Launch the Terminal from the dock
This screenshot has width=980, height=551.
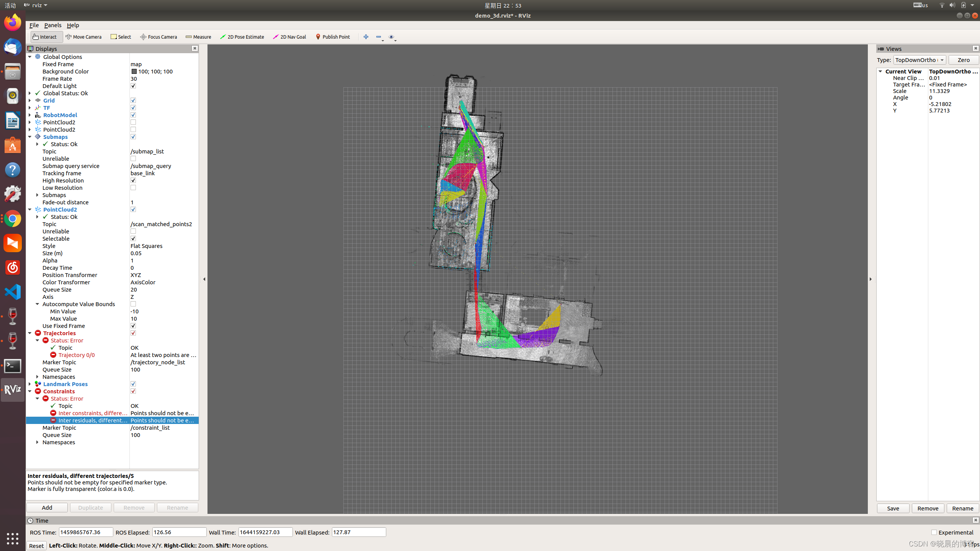(x=13, y=366)
